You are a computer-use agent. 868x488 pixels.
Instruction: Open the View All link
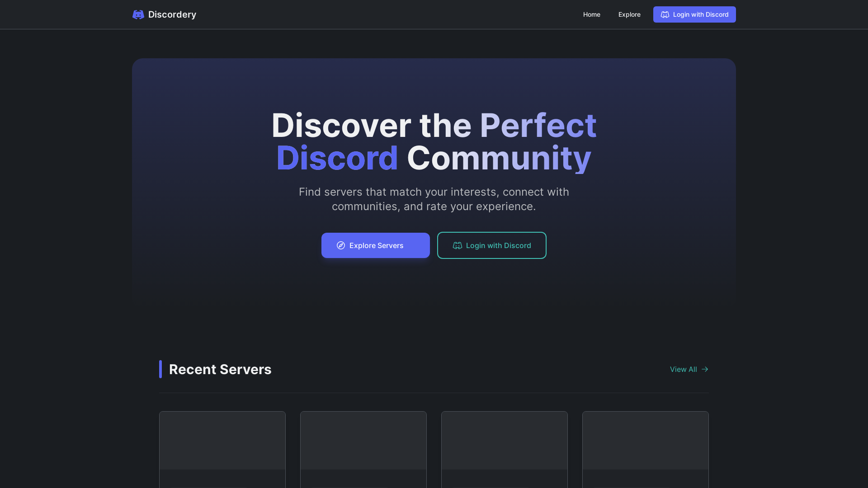coord(689,369)
